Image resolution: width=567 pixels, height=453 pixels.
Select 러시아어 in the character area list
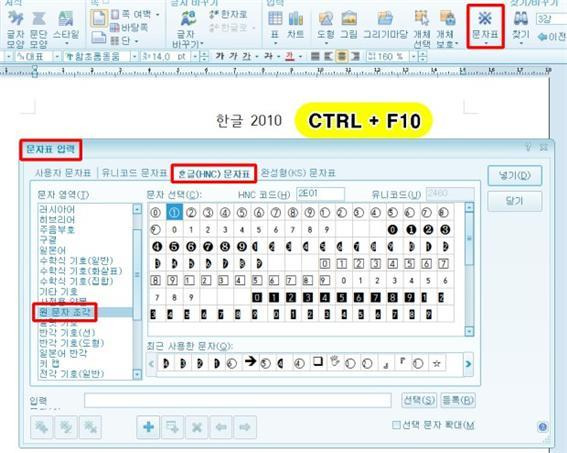pos(57,209)
